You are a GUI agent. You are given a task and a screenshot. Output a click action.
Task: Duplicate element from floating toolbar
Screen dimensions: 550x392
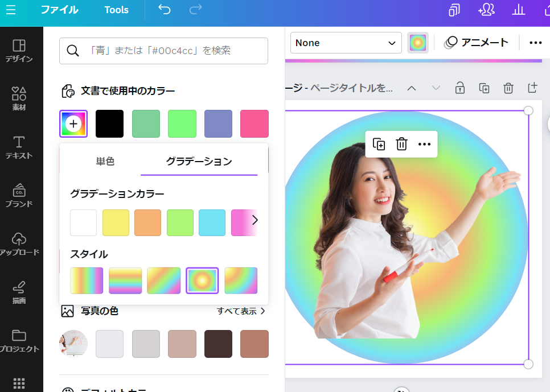[379, 144]
